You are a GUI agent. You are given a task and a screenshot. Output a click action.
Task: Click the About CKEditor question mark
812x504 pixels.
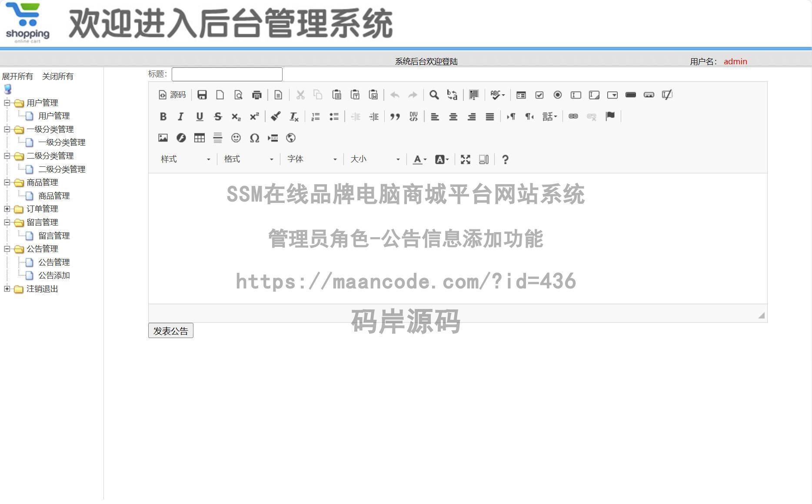(505, 159)
